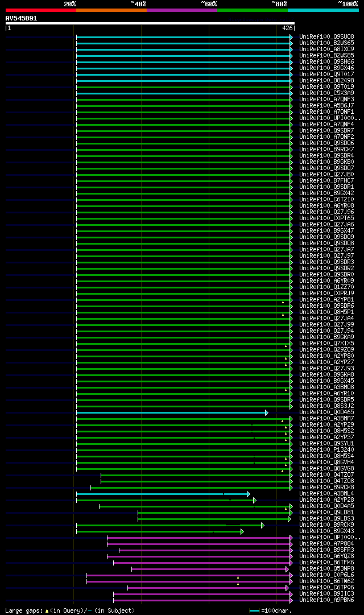
Task: Select the UniRef100_Q8H5P1 label
Action: coord(326,312)
